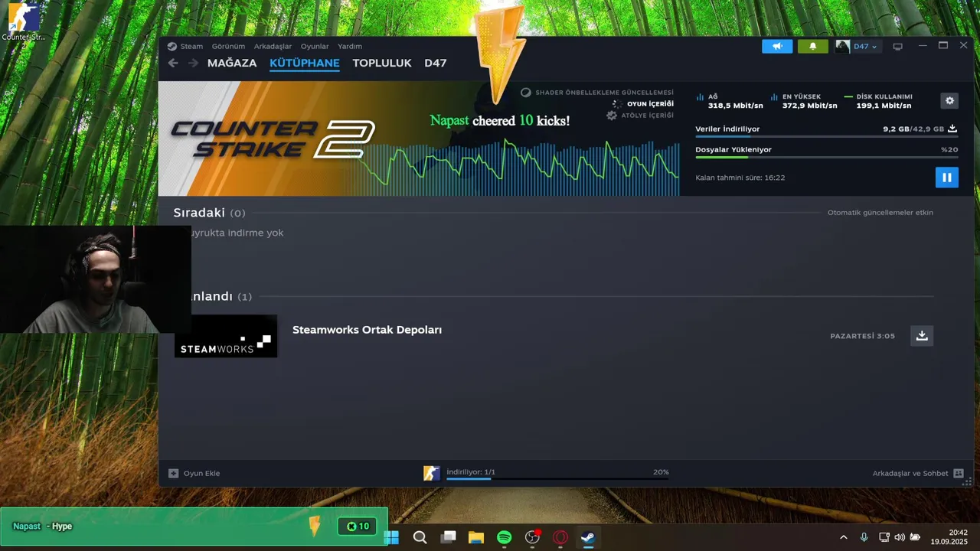Click the microphone tray icon
Screen dimensions: 980x551
pyautogui.click(x=864, y=537)
